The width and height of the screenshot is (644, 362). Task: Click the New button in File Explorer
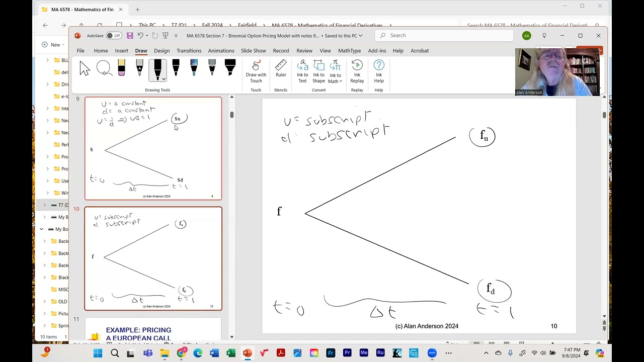point(52,45)
